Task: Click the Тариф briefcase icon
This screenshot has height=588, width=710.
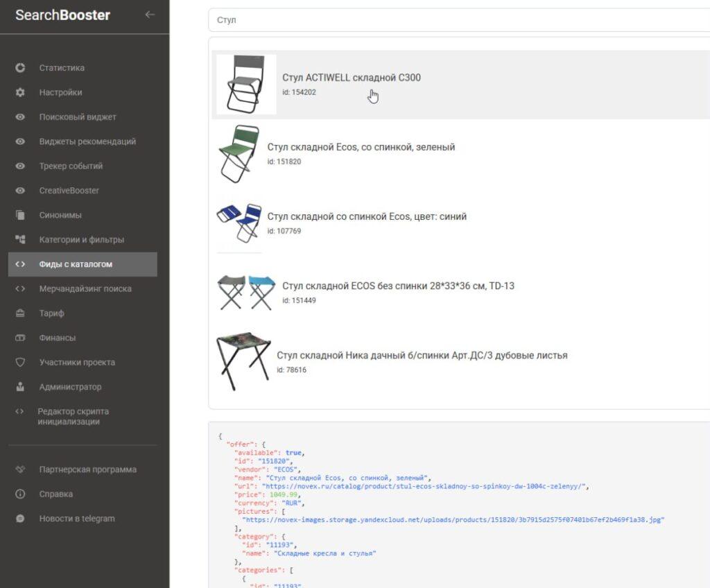Action: (x=20, y=313)
